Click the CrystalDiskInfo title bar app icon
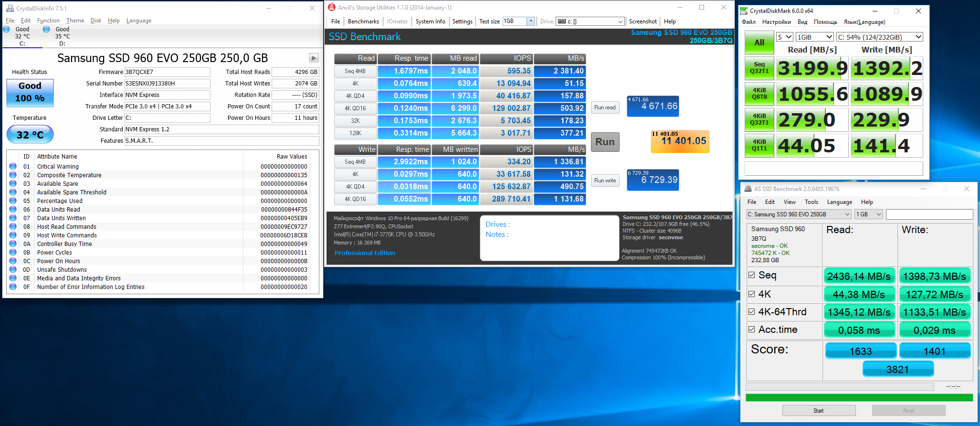The width and height of the screenshot is (980, 426). pos(10,8)
